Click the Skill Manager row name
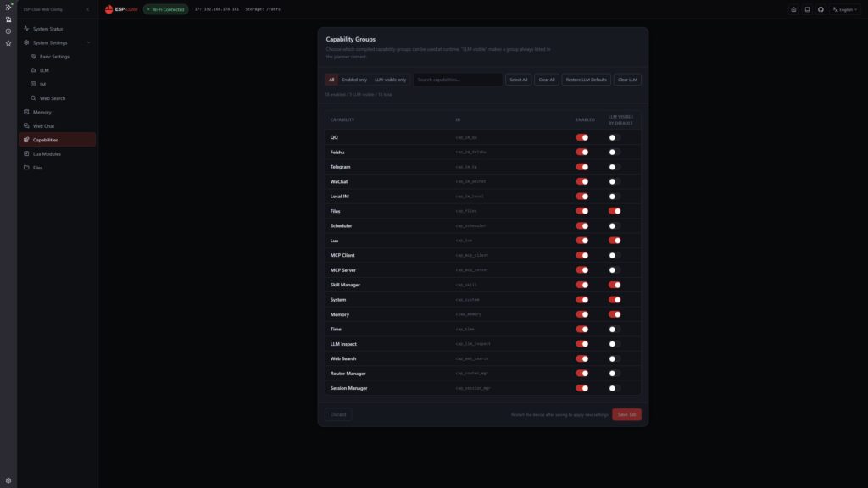This screenshot has height=488, width=868. [345, 285]
